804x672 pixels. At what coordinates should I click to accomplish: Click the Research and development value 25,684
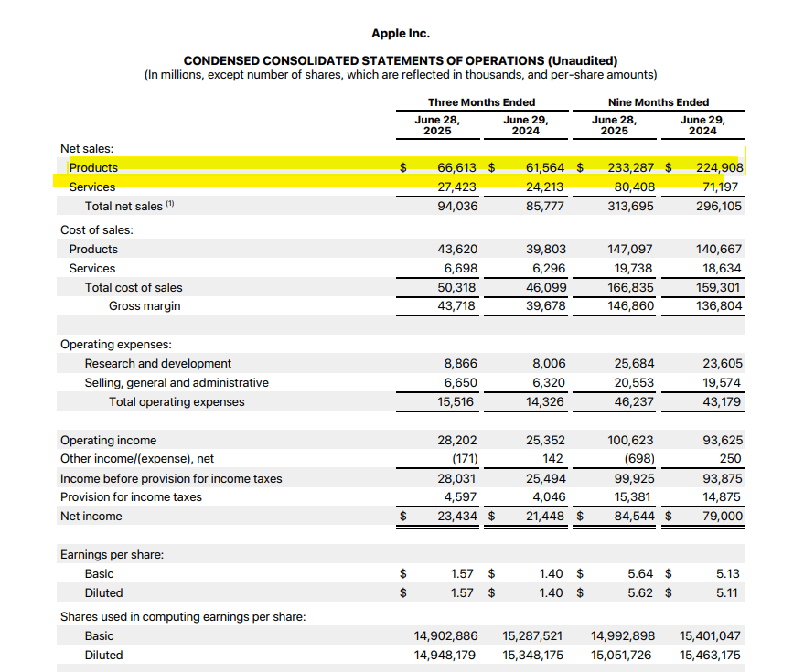(x=634, y=363)
